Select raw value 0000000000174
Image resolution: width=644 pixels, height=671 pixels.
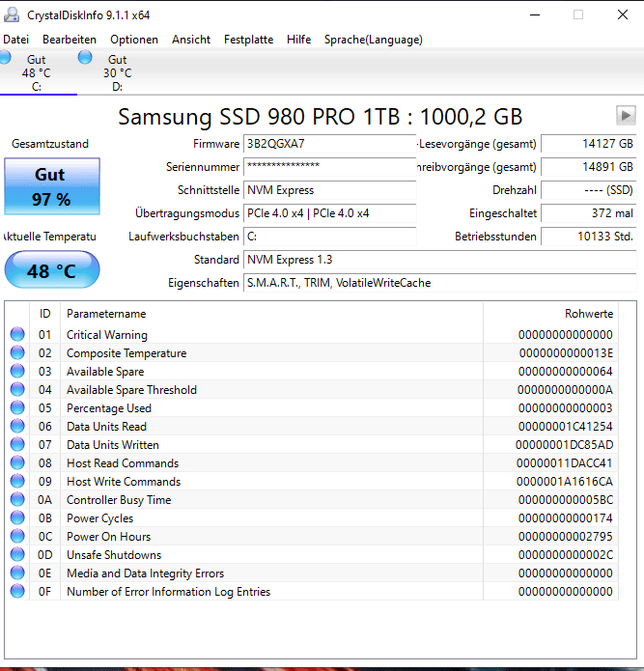click(565, 518)
